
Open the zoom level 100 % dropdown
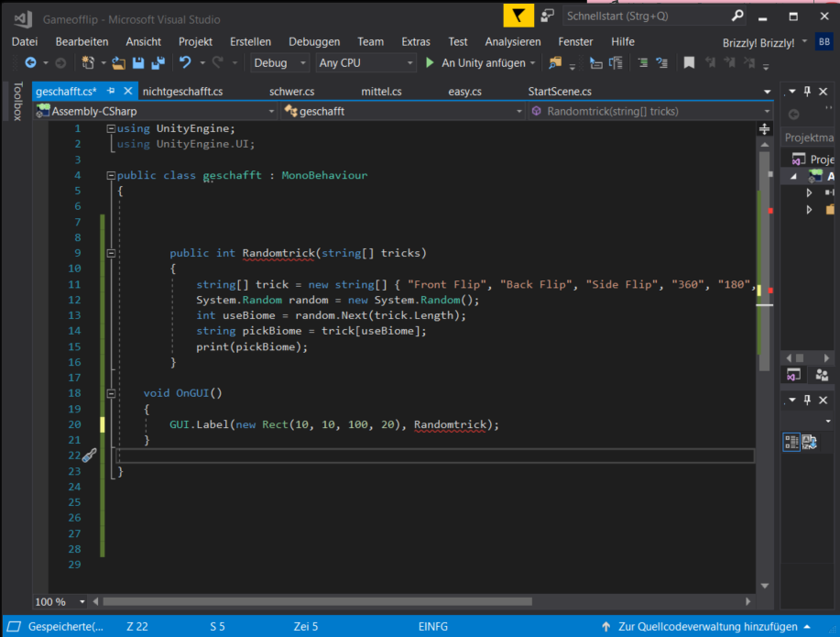[x=82, y=602]
